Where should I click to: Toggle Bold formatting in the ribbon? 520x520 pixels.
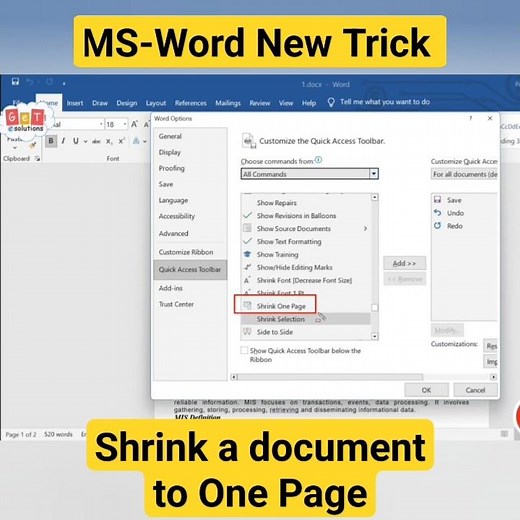pos(51,141)
